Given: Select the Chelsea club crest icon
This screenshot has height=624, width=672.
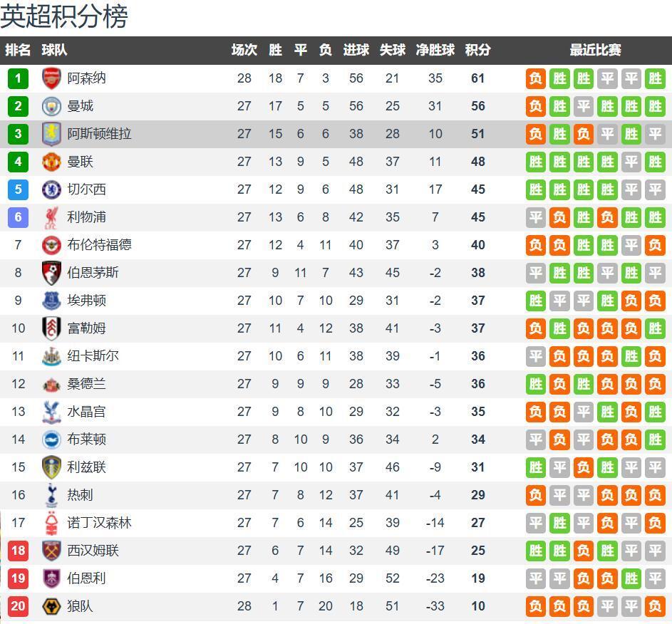Looking at the screenshot, I should (x=52, y=189).
